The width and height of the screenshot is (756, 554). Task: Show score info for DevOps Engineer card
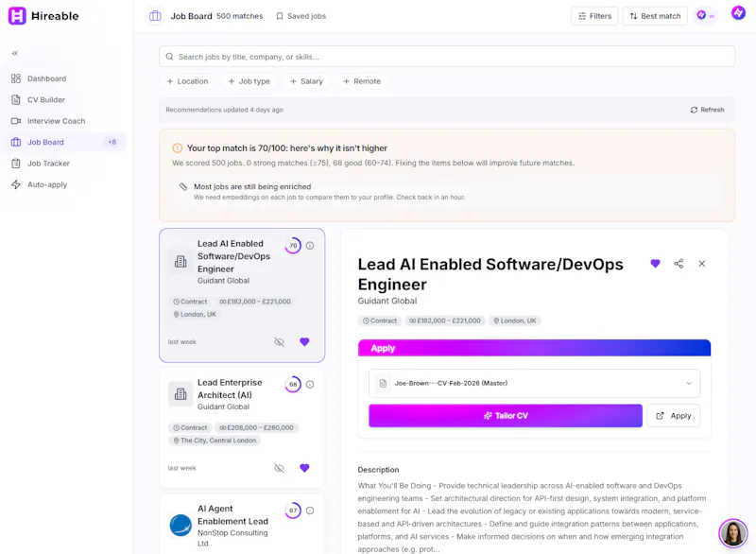coord(310,246)
